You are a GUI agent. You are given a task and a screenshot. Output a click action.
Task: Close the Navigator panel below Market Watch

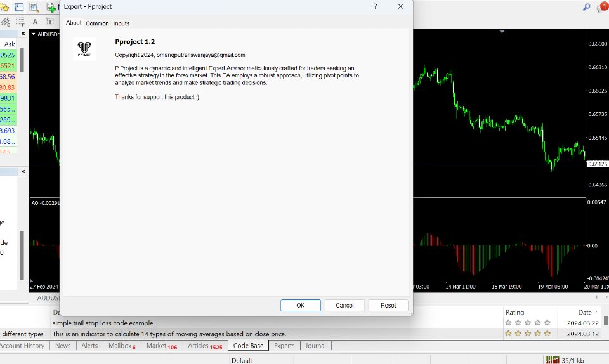pos(23,171)
